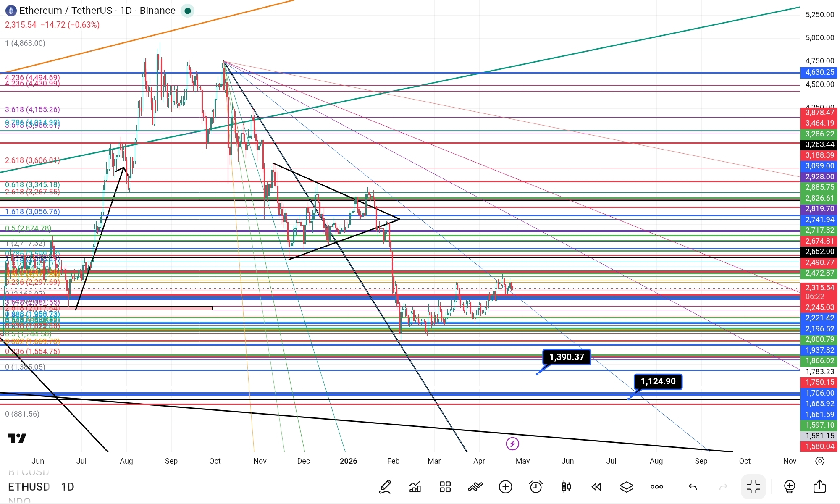Start bar replay with the rewind icon
Viewport: 840px width, 504px height.
596,487
